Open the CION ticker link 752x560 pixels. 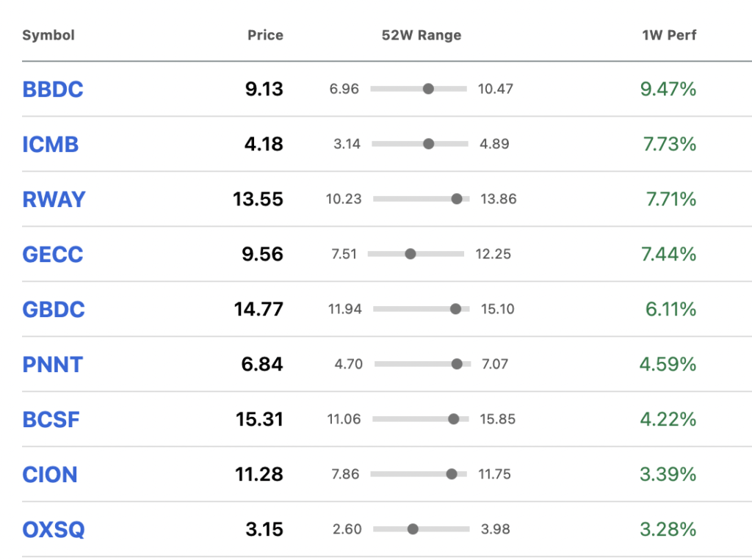point(50,475)
